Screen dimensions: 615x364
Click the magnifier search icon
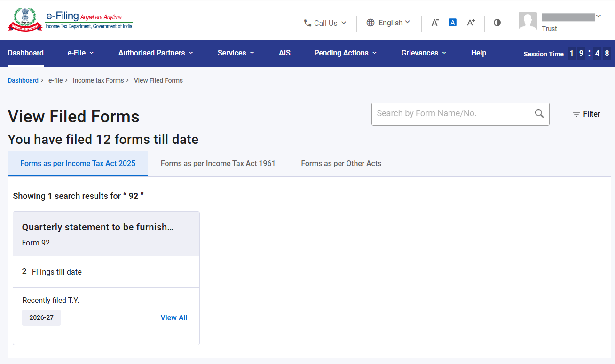(539, 113)
